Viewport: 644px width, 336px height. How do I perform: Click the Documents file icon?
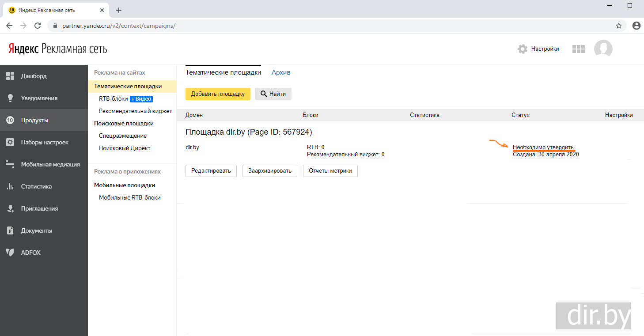click(x=10, y=230)
